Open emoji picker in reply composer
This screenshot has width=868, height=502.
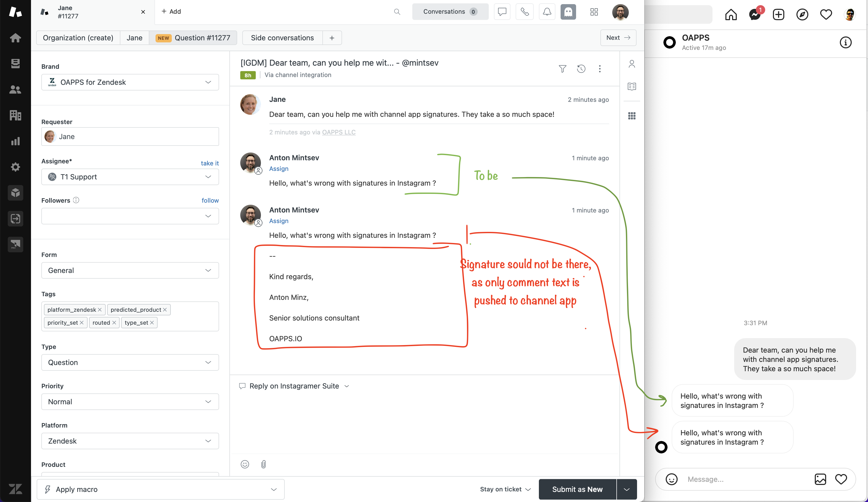click(x=245, y=464)
